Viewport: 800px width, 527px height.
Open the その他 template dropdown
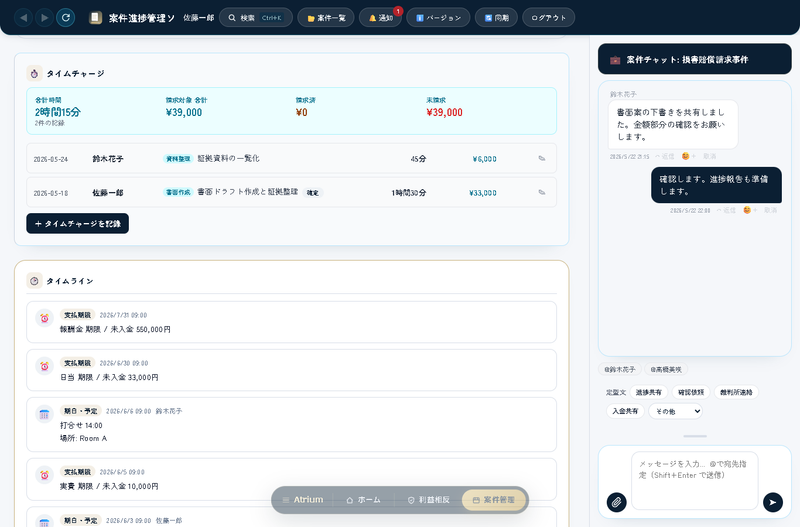pyautogui.click(x=676, y=411)
